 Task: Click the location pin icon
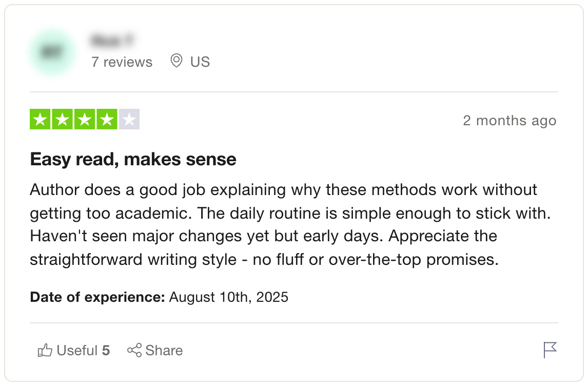[177, 62]
